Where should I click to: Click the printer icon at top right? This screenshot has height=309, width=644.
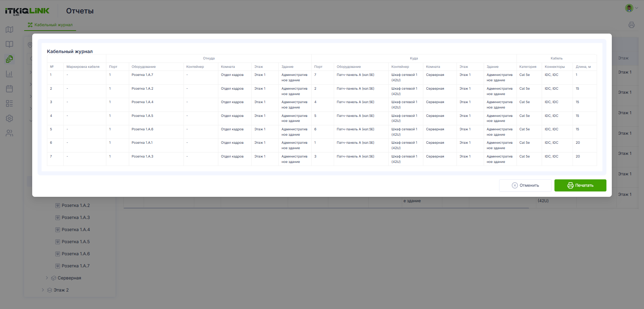pyautogui.click(x=632, y=25)
